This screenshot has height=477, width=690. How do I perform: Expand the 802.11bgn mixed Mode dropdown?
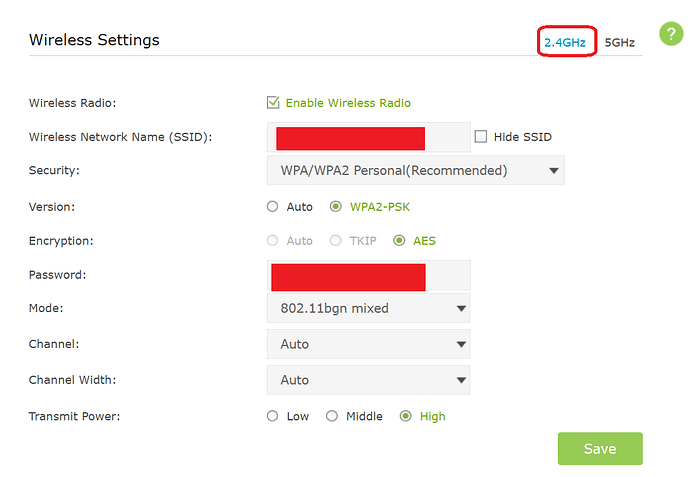click(x=368, y=308)
